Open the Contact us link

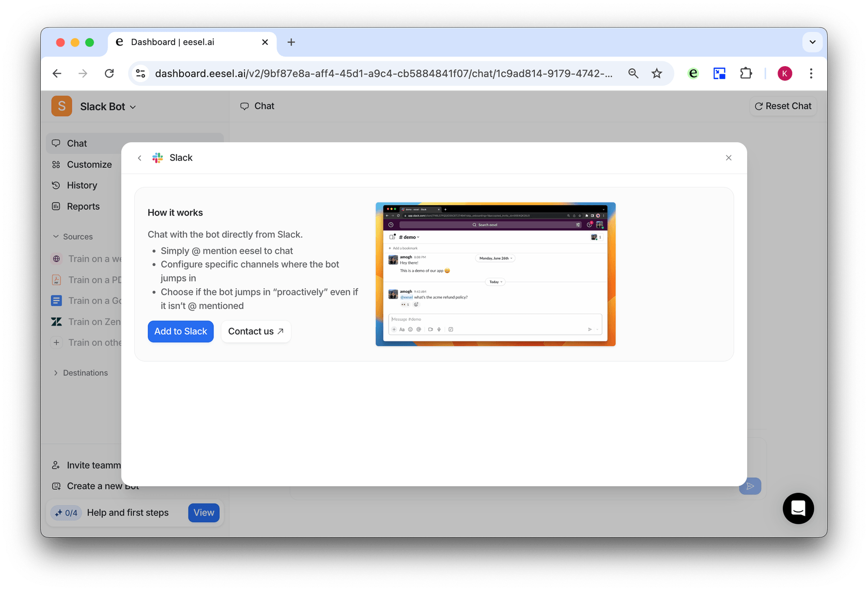pos(256,332)
